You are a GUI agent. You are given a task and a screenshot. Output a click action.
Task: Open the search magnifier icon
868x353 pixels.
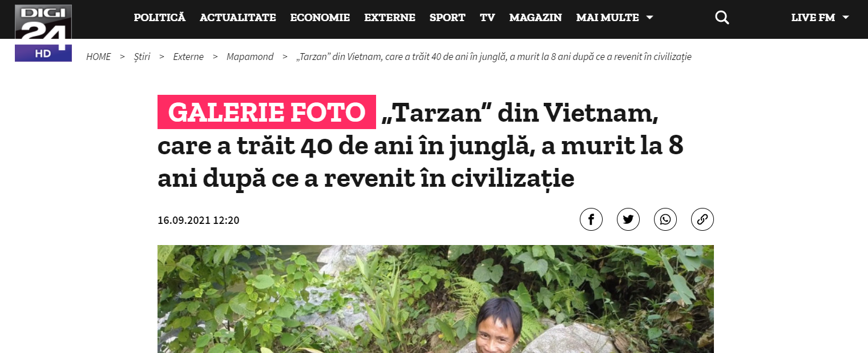point(722,18)
